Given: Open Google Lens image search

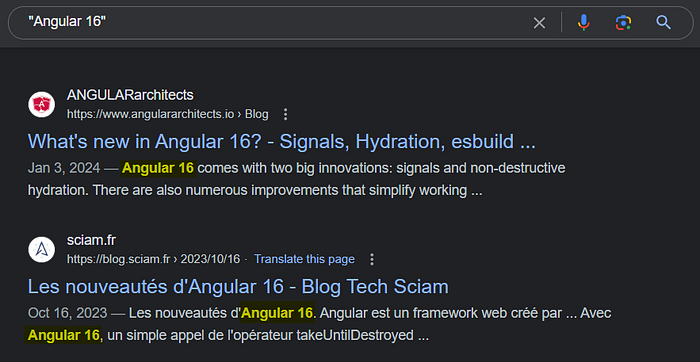Looking at the screenshot, I should (x=623, y=22).
